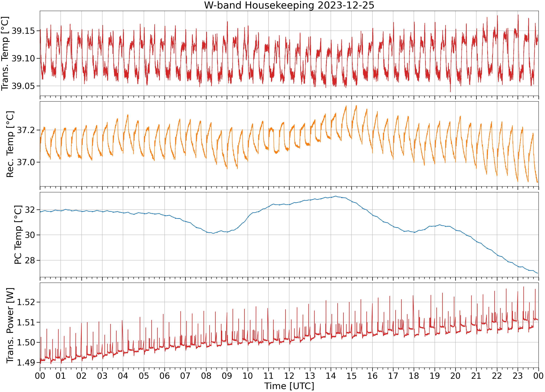Viewport: 545px width, 392px height.
Task: Click the 12 hour tick label
Action: click(289, 375)
